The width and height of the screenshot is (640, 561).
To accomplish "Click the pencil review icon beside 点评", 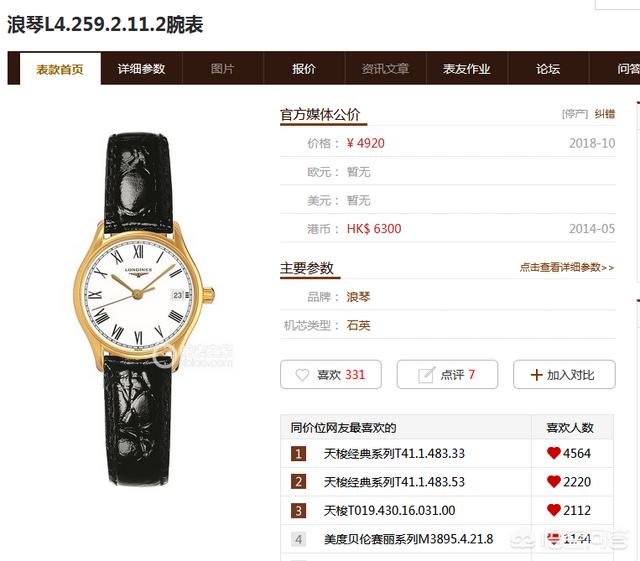I will (427, 375).
